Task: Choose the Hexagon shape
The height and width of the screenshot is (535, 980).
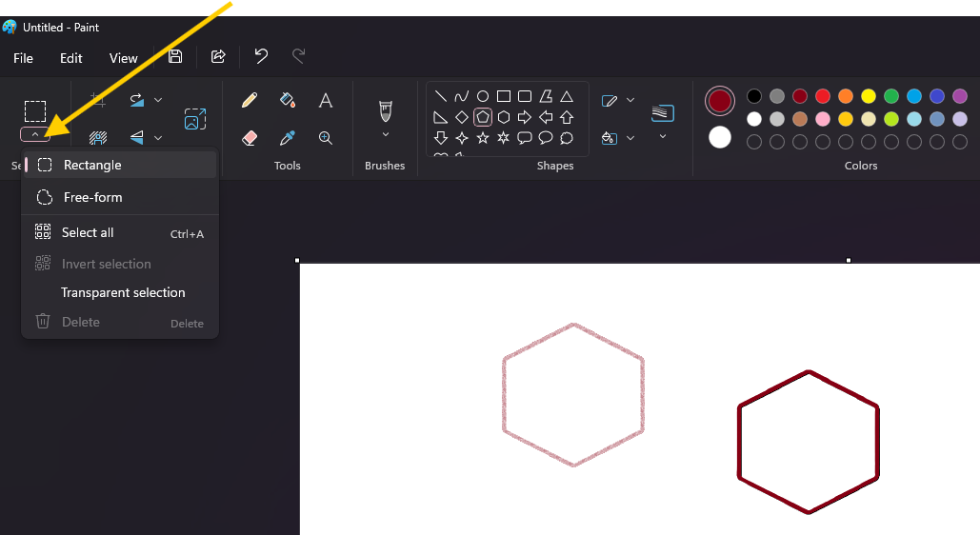Action: tap(504, 117)
